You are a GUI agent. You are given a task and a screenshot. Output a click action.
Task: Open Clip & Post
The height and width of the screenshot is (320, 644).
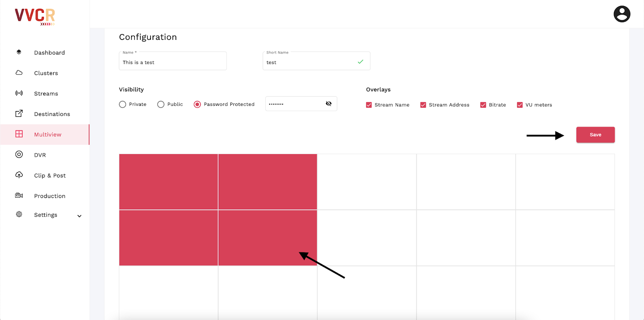(50, 175)
